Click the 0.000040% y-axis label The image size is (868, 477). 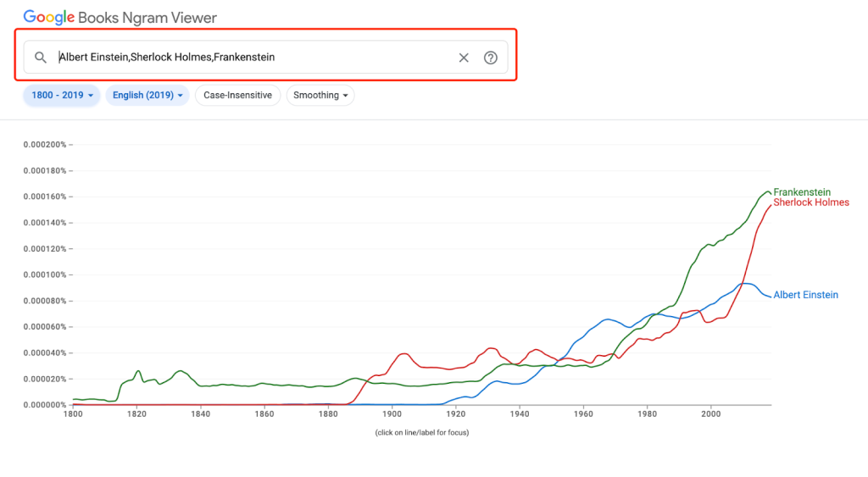[45, 352]
